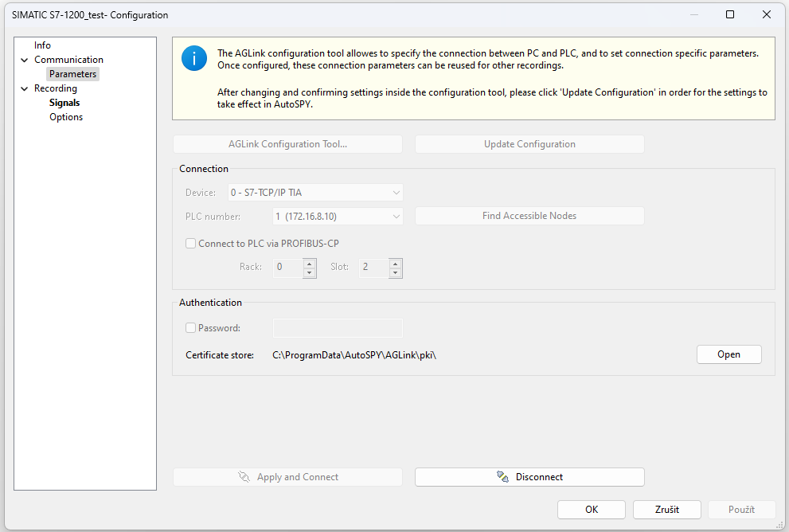
Task: Decrease the Rack value with its down arrow
Action: (x=310, y=273)
